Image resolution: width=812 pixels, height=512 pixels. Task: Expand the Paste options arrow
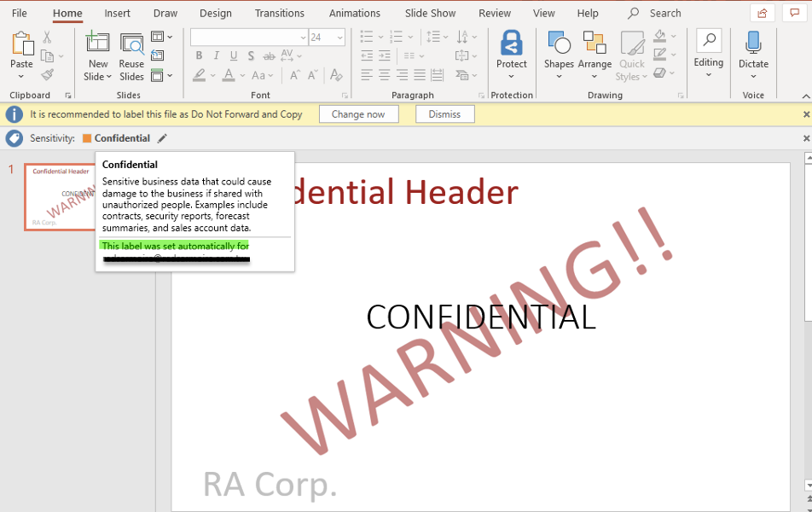point(21,77)
